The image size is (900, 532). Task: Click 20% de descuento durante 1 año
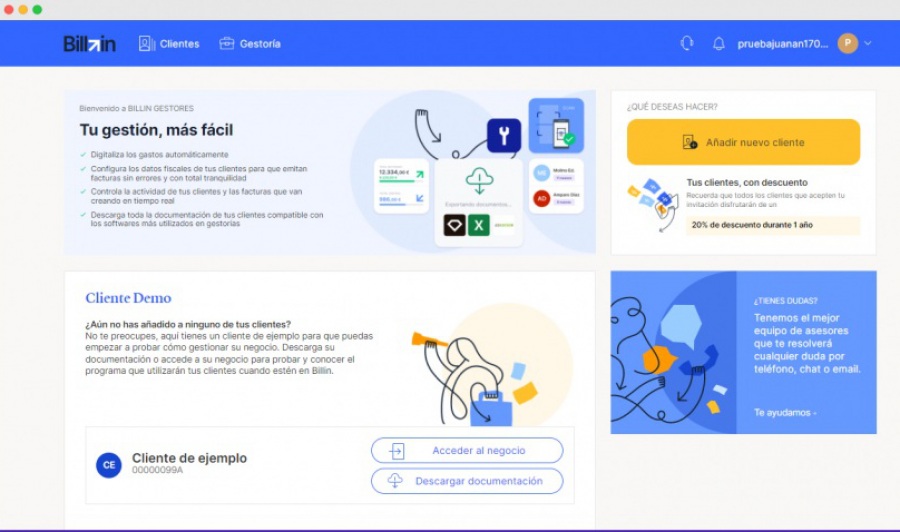(x=752, y=225)
